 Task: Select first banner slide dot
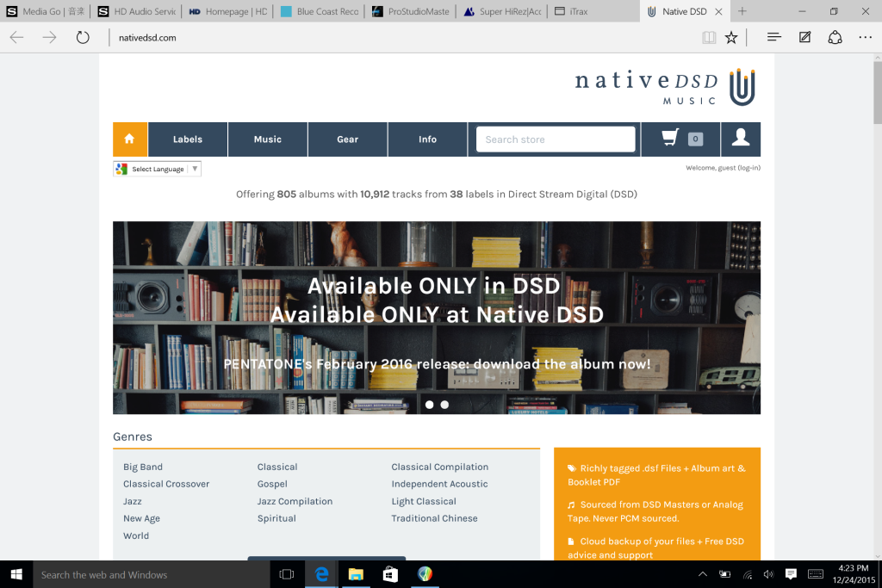click(x=429, y=405)
